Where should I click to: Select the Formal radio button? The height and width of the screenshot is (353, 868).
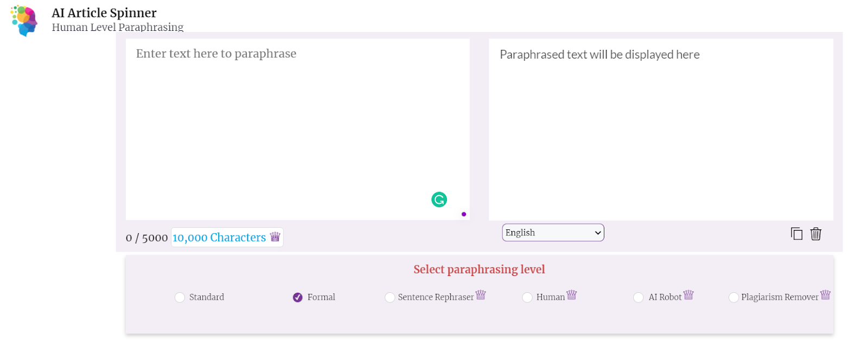point(298,297)
